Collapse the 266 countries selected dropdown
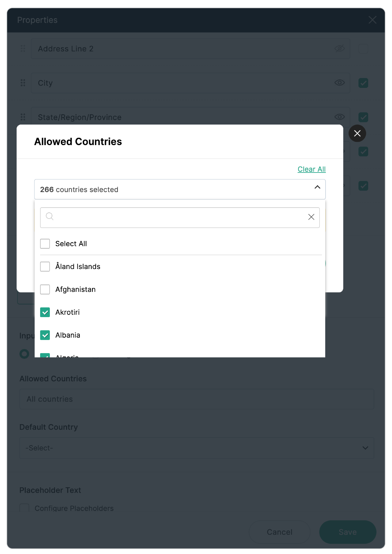Screen dimensions: 392x554 pos(317,188)
